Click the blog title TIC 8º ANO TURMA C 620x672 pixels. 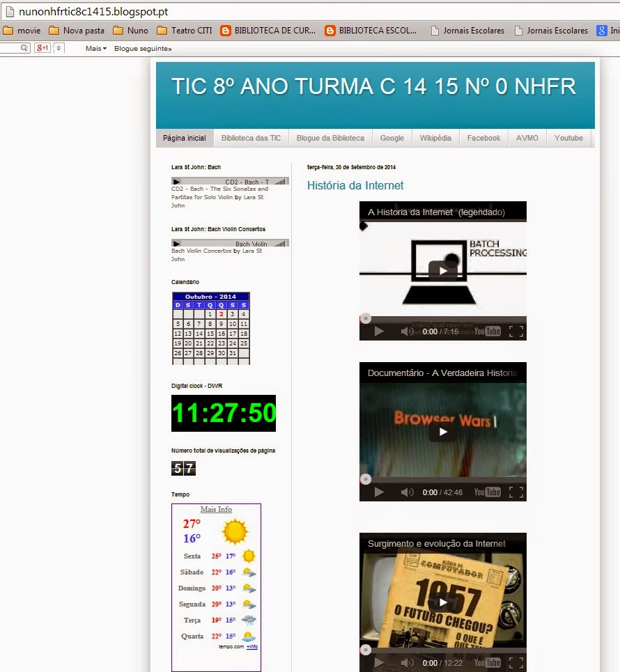pyautogui.click(x=373, y=86)
